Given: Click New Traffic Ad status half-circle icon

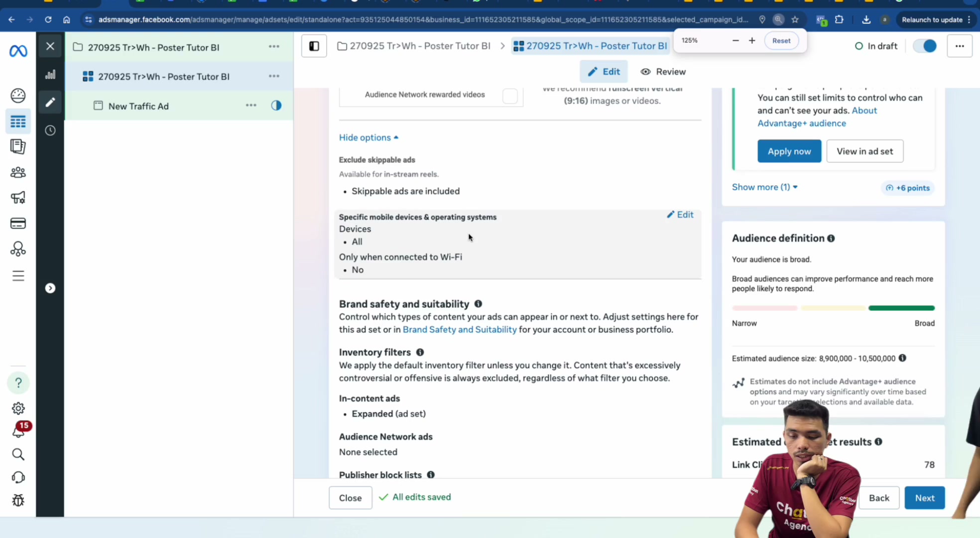Looking at the screenshot, I should point(276,106).
